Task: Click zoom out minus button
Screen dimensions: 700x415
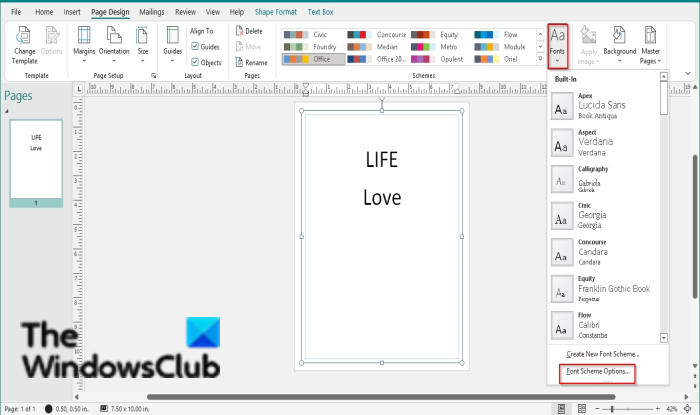Action: (597, 409)
